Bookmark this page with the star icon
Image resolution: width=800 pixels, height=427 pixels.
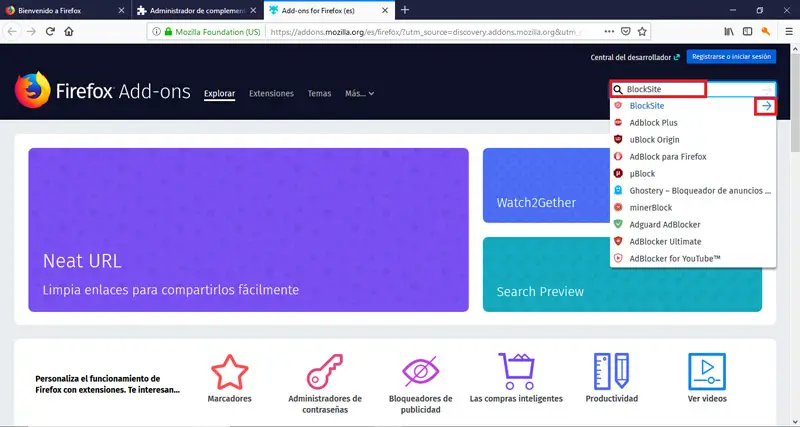pos(642,32)
